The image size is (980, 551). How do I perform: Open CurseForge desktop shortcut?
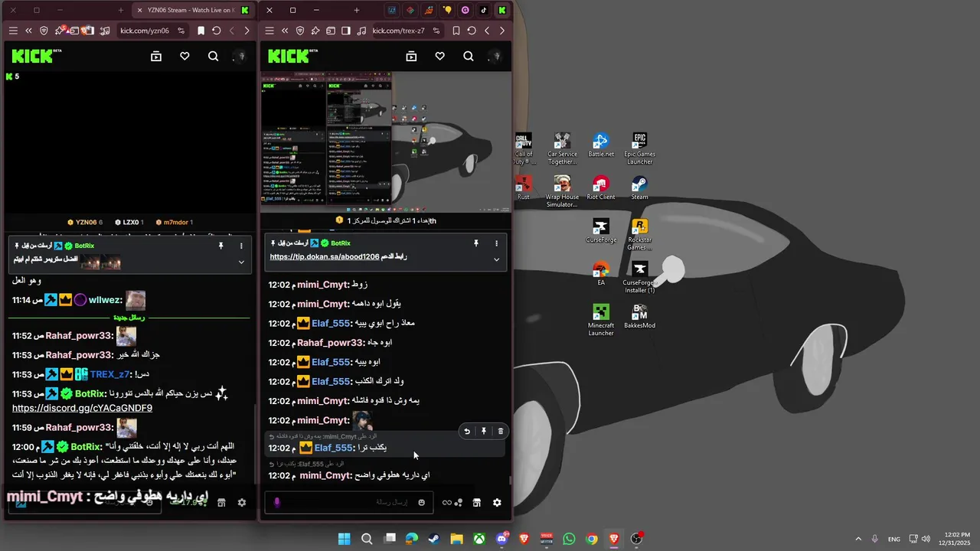pos(601,231)
